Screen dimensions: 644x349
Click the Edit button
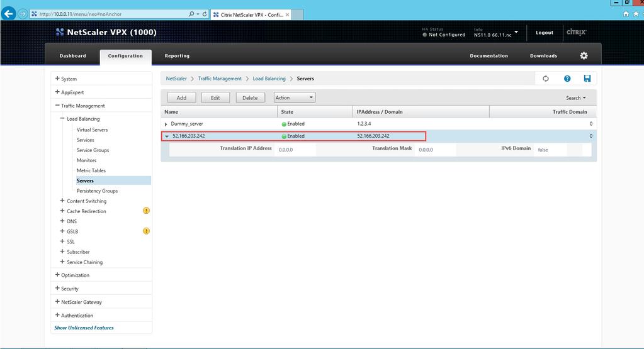click(215, 97)
